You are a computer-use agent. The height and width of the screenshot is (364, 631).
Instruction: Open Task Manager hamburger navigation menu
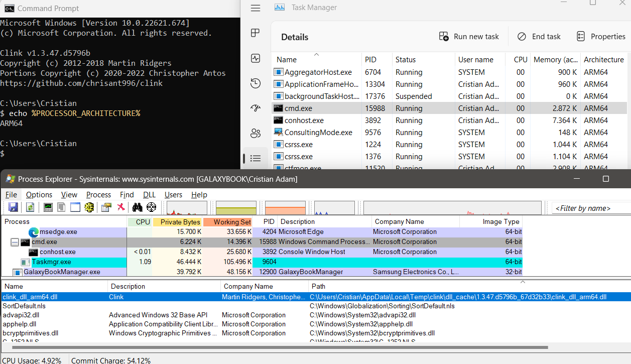click(256, 8)
